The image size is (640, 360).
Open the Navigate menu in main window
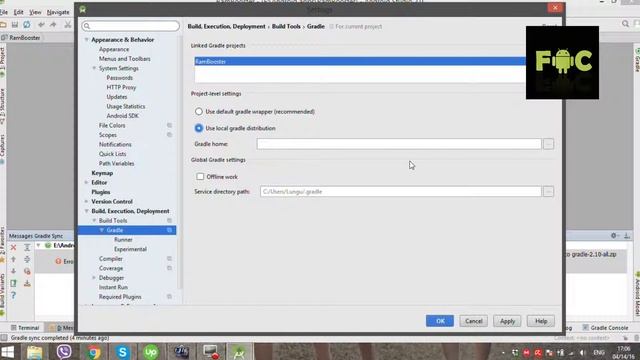click(x=58, y=12)
